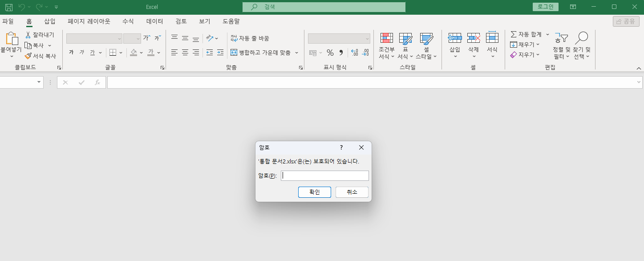644x261 pixels.
Task: Open the font size dropdown
Action: (x=132, y=38)
